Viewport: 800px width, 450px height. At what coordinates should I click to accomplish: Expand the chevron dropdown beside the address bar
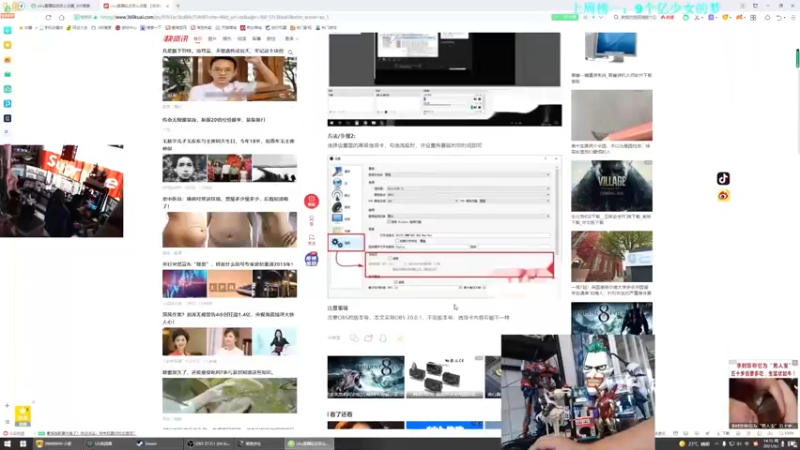[601, 17]
